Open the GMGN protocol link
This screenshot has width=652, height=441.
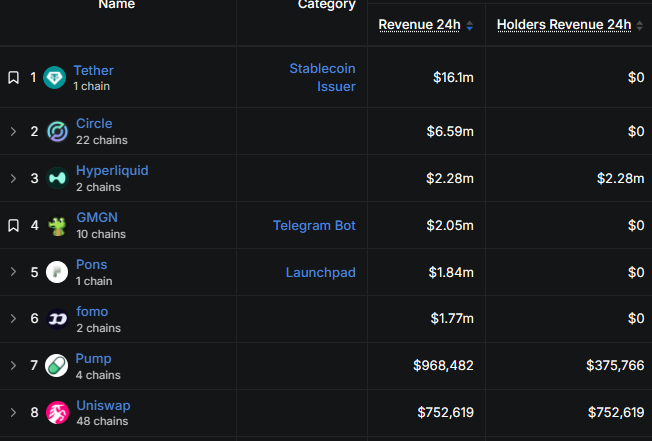(97, 217)
